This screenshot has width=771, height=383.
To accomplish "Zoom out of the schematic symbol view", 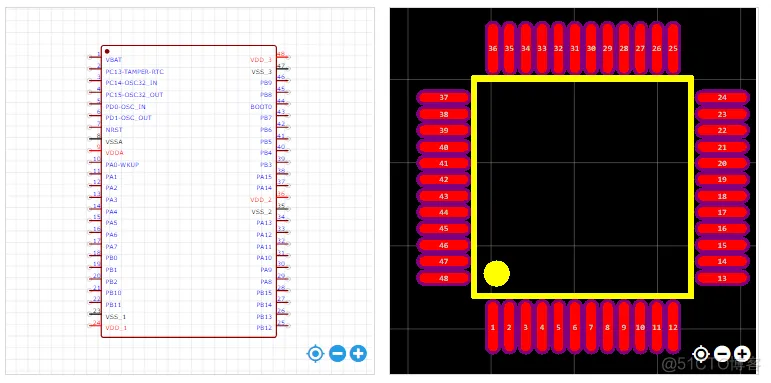I will 337,353.
